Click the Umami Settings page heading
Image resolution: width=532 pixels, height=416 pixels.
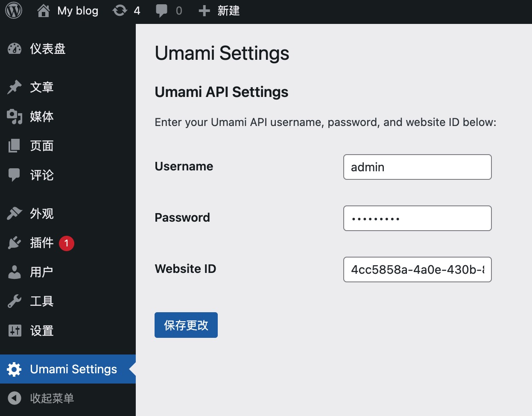pos(222,53)
